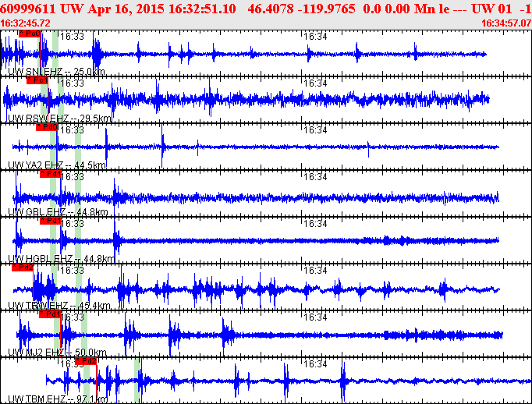Viewport: 532px width, 404px height.
Task: Select the Pc1 pick marker on RSW trace
Action: pos(37,80)
